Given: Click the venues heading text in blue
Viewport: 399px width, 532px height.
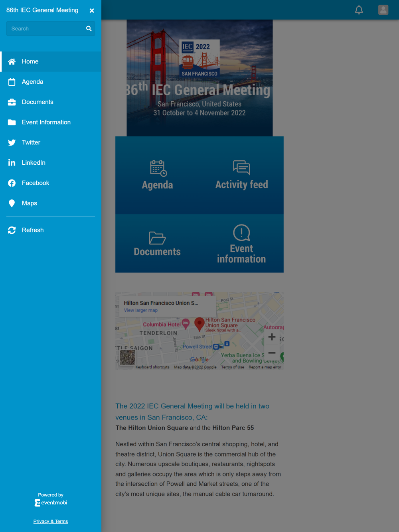Looking at the screenshot, I should point(192,412).
